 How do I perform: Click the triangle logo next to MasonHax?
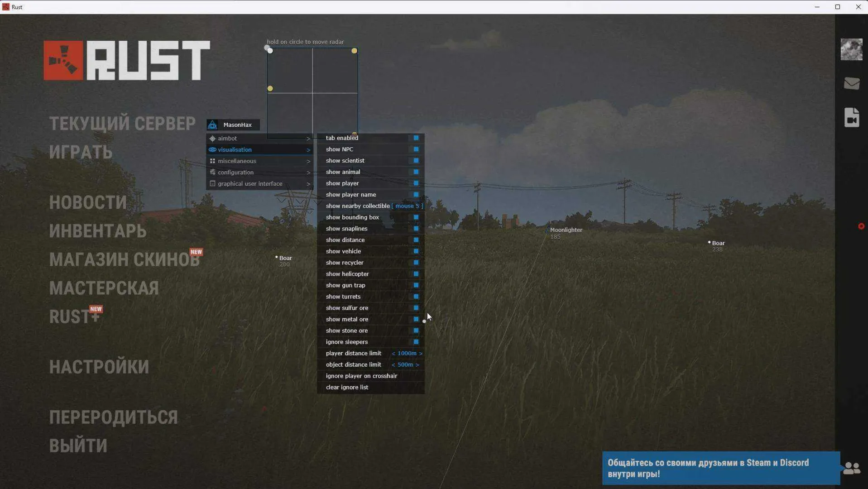coord(212,125)
